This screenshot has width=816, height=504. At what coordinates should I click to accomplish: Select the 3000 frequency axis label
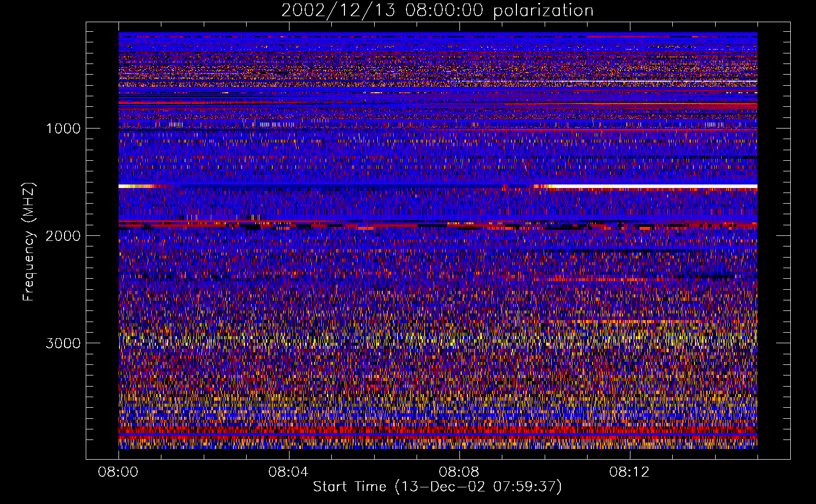63,343
